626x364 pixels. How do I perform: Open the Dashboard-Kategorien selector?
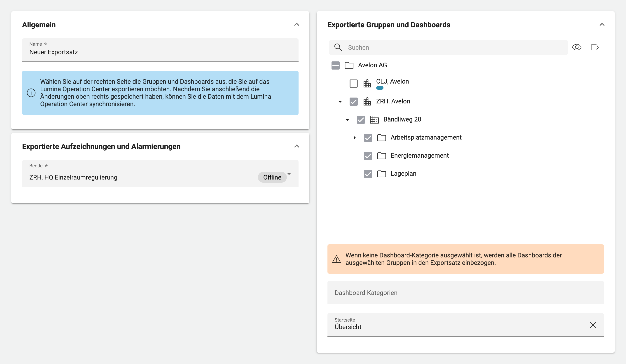point(465,292)
